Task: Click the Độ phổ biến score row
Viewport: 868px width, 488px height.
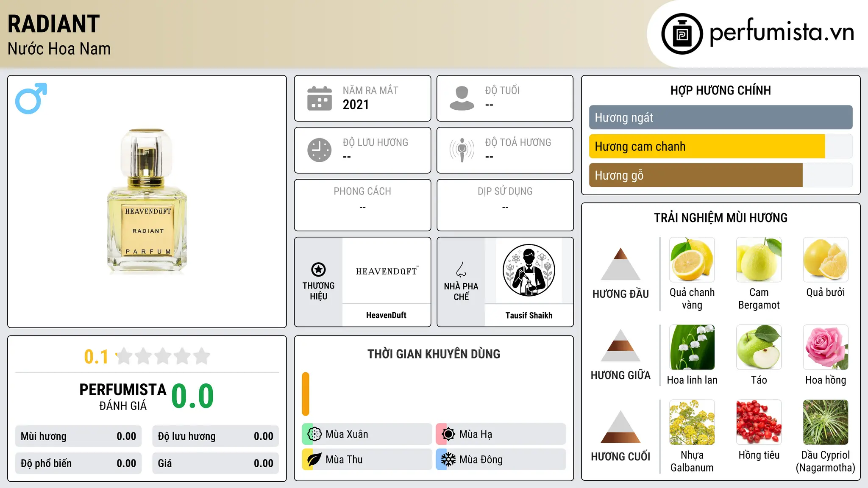Action: pyautogui.click(x=78, y=463)
